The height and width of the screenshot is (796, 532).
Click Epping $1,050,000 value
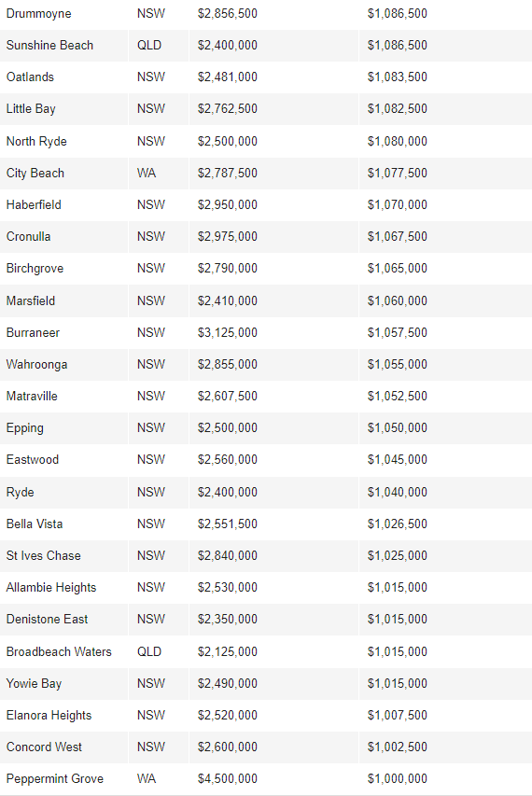click(x=398, y=428)
